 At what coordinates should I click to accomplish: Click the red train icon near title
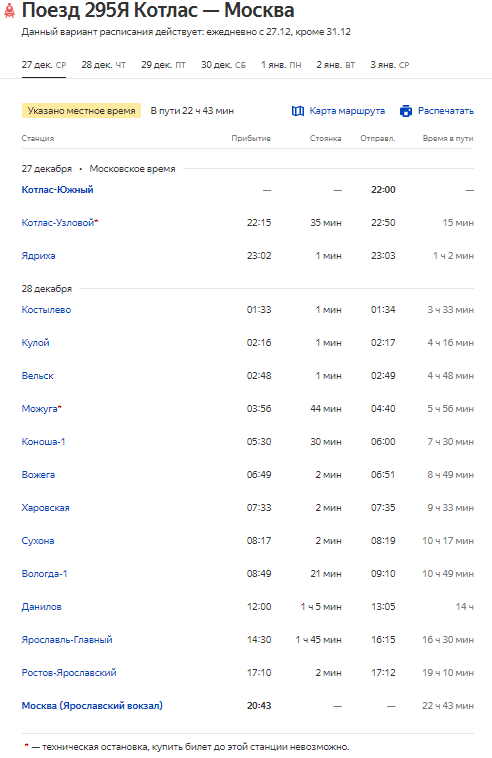(x=9, y=11)
